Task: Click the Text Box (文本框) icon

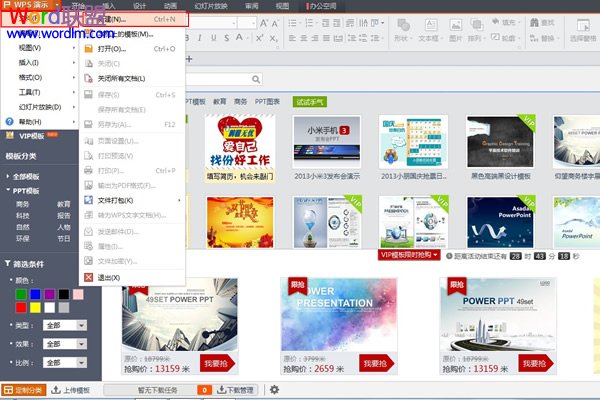Action: click(431, 25)
